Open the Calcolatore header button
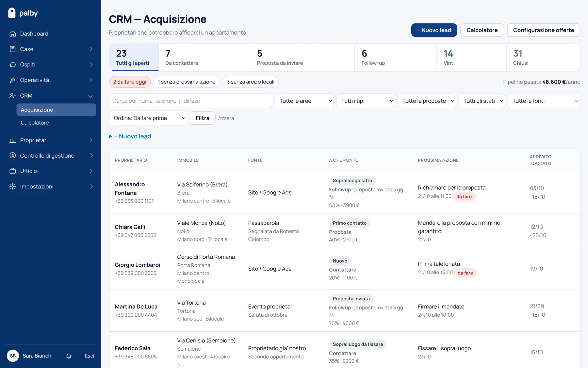 482,30
